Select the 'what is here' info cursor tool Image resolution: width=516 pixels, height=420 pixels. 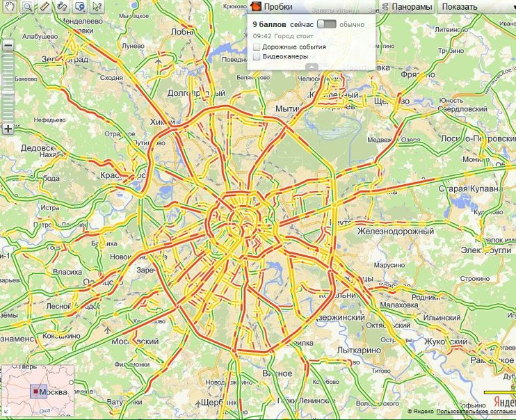[97, 7]
